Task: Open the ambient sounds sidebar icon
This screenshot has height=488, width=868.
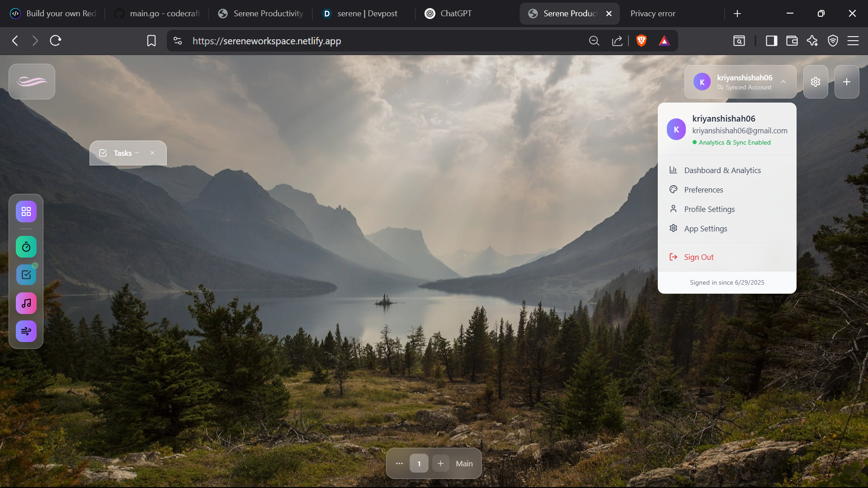Action: coord(26,331)
